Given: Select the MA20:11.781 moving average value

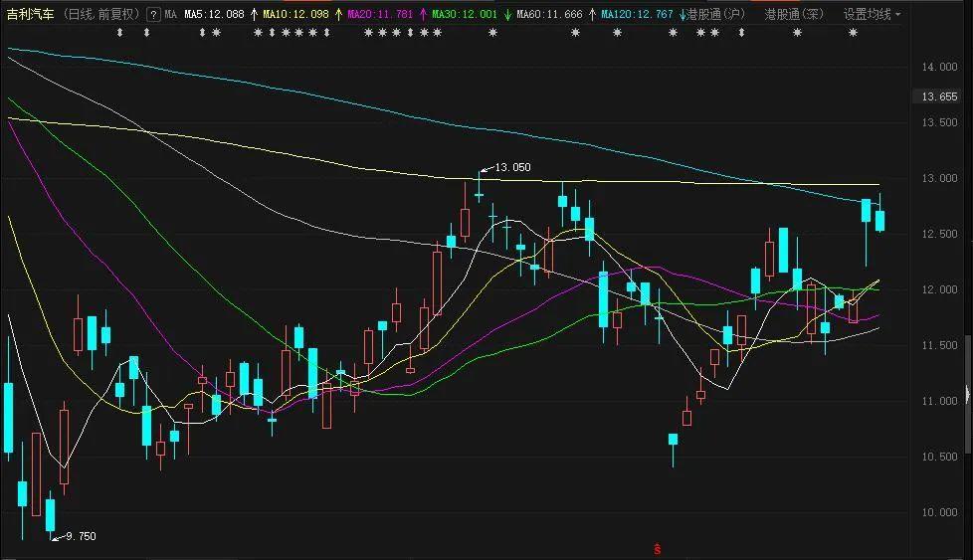Looking at the screenshot, I should [x=380, y=14].
